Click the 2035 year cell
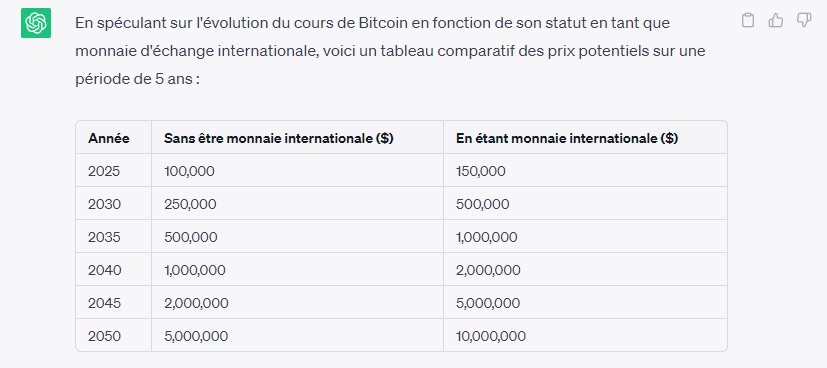This screenshot has height=368, width=827. coord(104,237)
